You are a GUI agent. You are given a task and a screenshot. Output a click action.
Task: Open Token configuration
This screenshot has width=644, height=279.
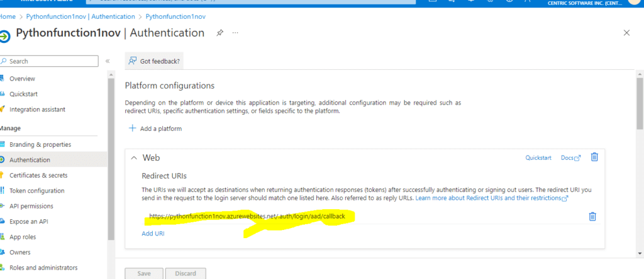point(37,191)
